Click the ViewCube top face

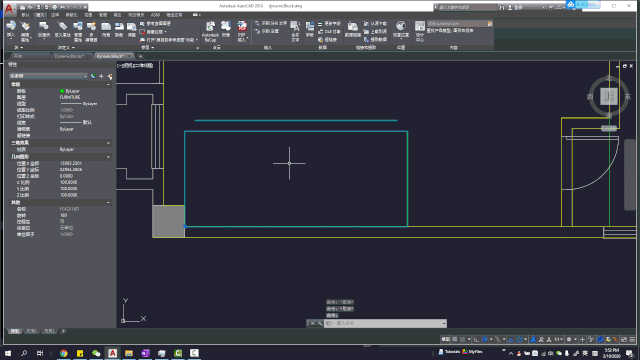pyautogui.click(x=608, y=96)
